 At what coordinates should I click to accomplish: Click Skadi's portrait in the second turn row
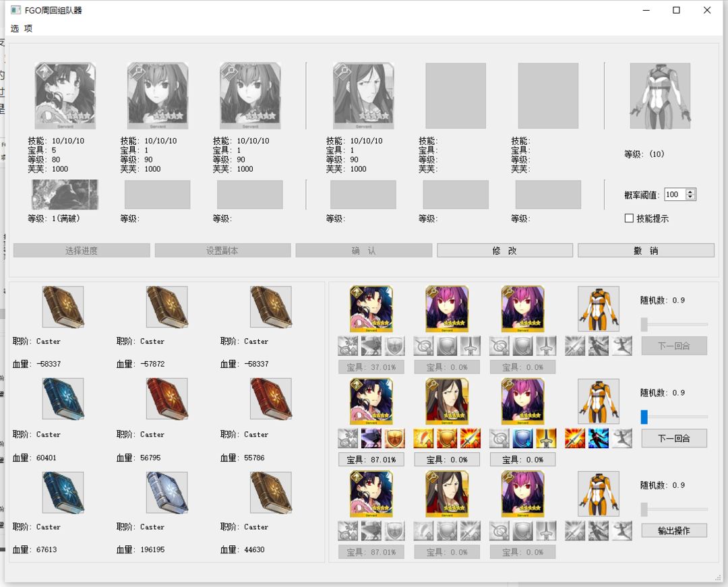pos(523,402)
